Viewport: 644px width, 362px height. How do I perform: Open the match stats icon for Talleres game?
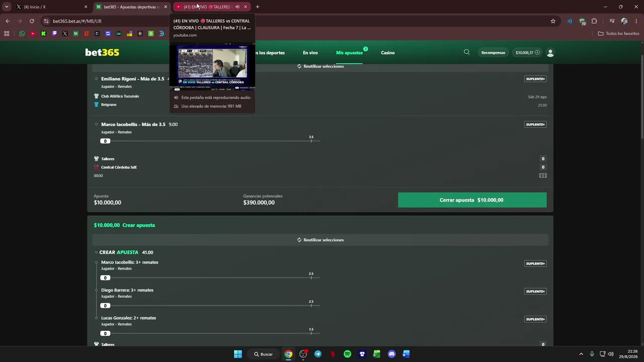[x=543, y=175]
